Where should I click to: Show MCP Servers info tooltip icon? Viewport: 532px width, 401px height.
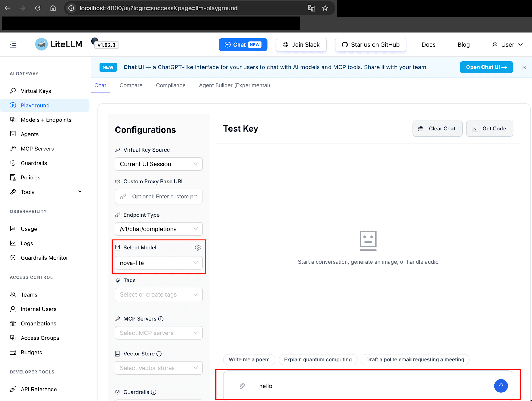click(161, 319)
